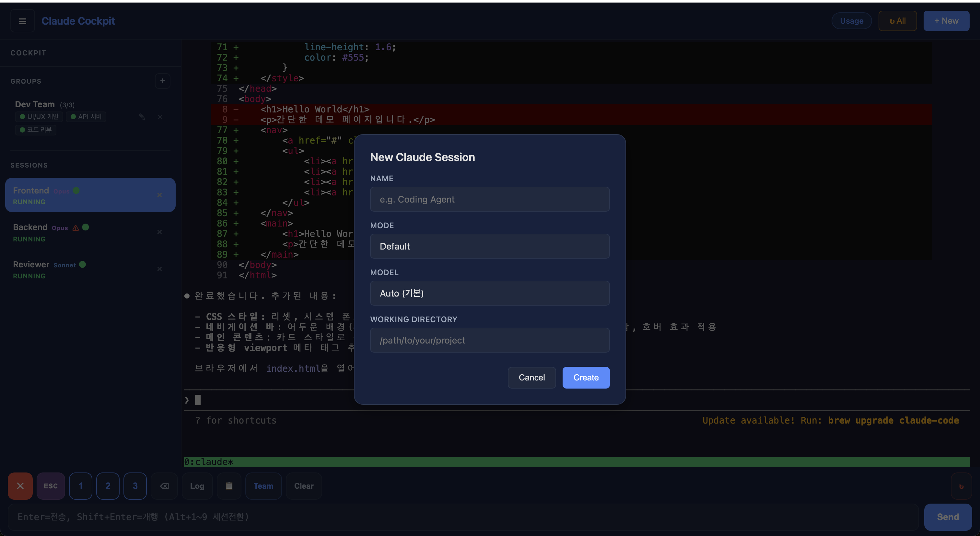Close the Frontend session
The width and height of the screenshot is (980, 536).
point(160,195)
